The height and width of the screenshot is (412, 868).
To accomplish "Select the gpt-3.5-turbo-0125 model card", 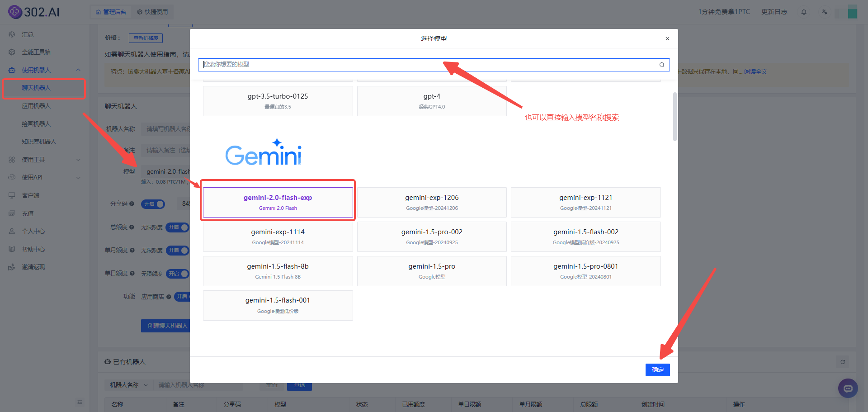I will tap(278, 101).
